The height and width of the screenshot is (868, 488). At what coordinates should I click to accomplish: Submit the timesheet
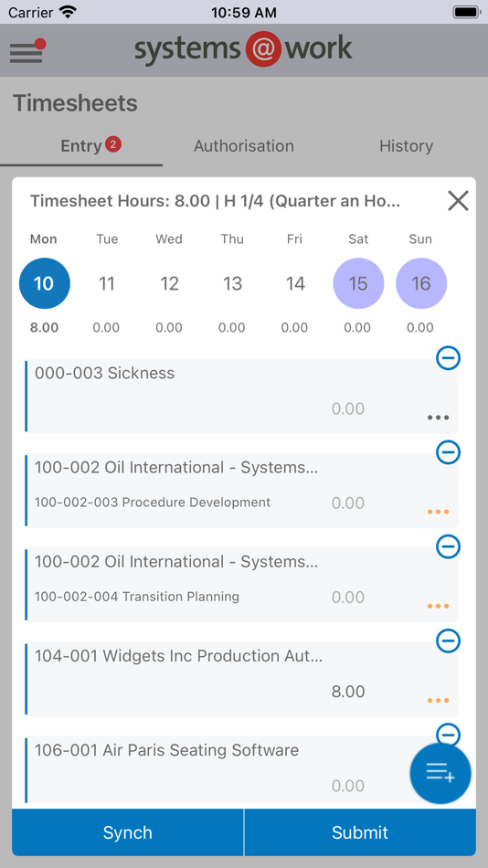click(x=360, y=832)
